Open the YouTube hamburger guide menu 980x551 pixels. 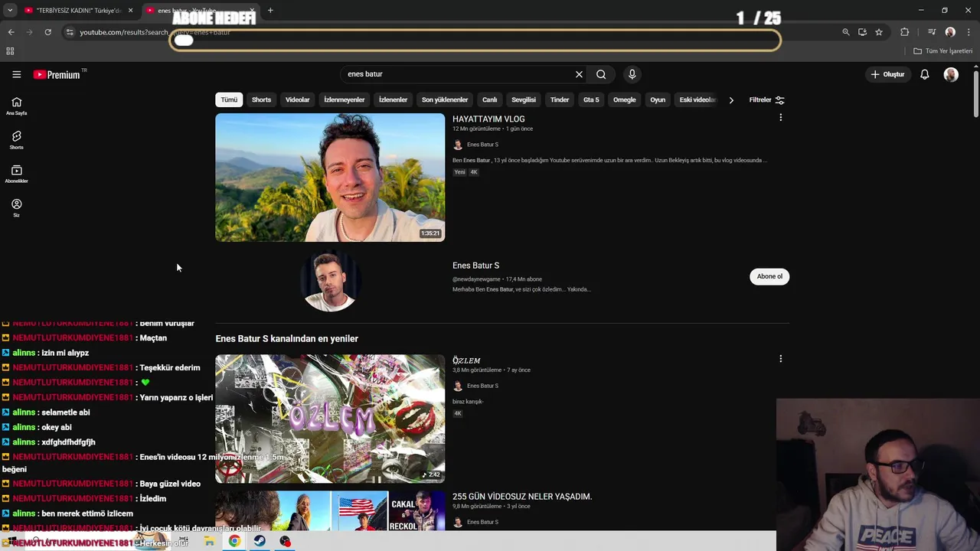coord(16,74)
